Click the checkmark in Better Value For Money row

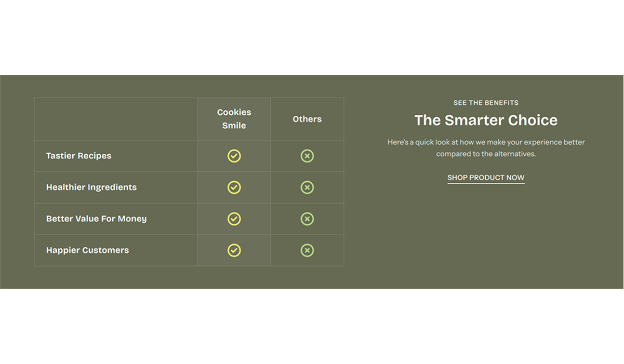234,219
